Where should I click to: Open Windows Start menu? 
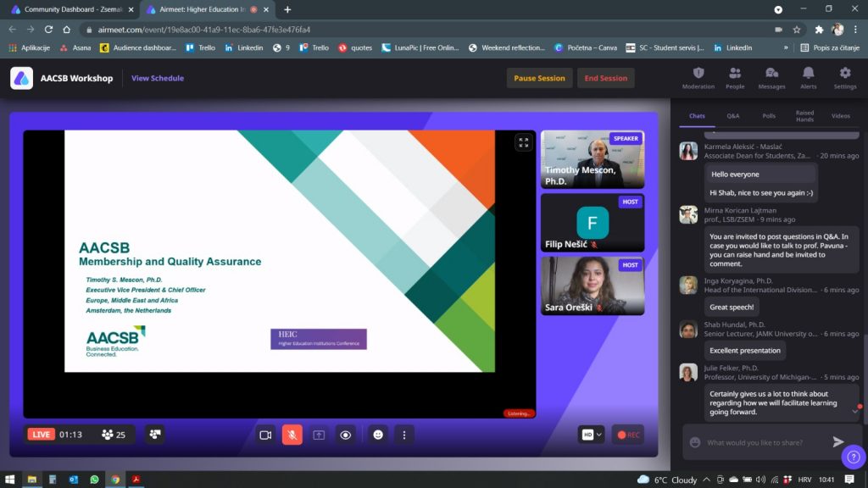9,480
